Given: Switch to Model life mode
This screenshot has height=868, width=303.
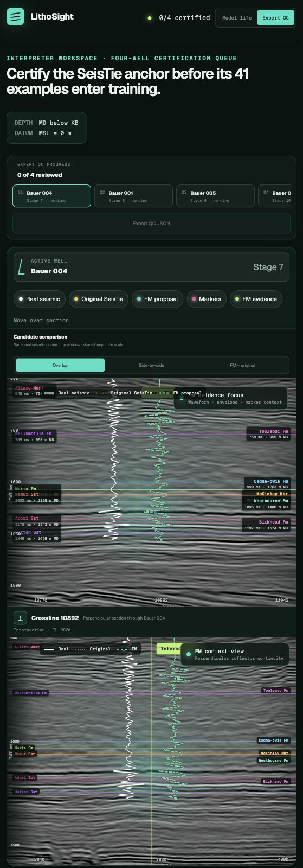Looking at the screenshot, I should pos(237,18).
